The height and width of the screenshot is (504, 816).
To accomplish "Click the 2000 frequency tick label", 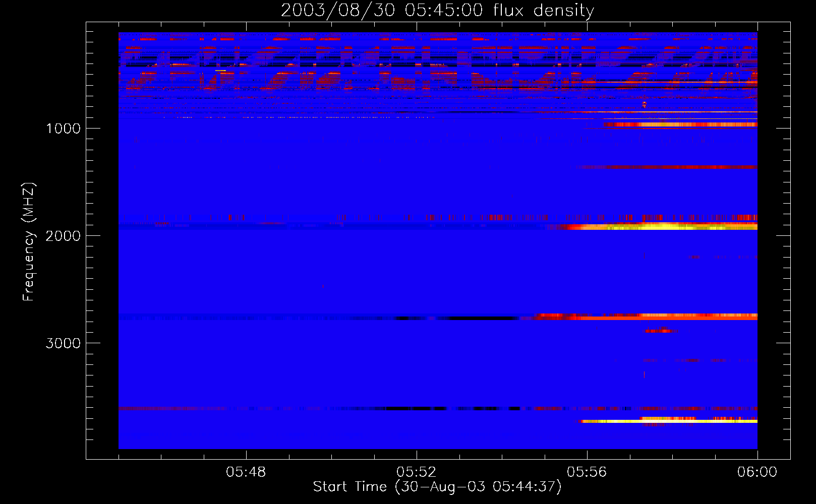I will point(63,236).
